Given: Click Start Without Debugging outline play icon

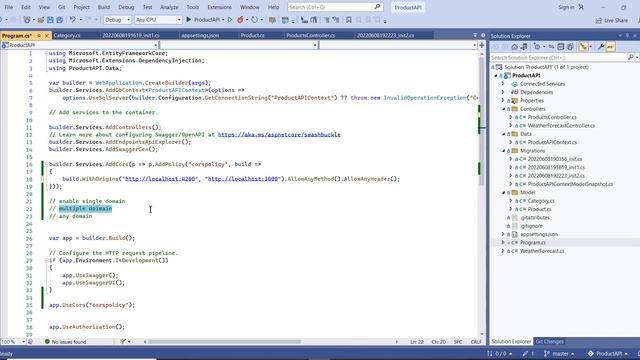Looking at the screenshot, I should click(x=230, y=20).
